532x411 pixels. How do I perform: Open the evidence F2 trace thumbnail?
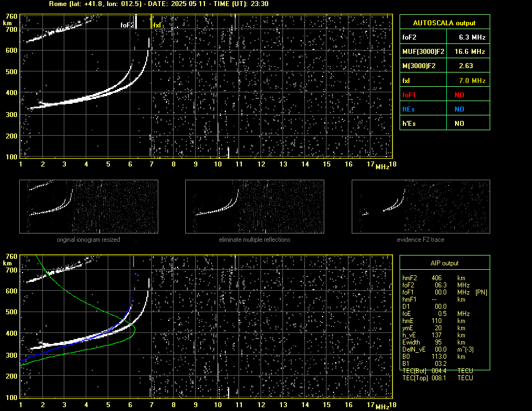421,207
